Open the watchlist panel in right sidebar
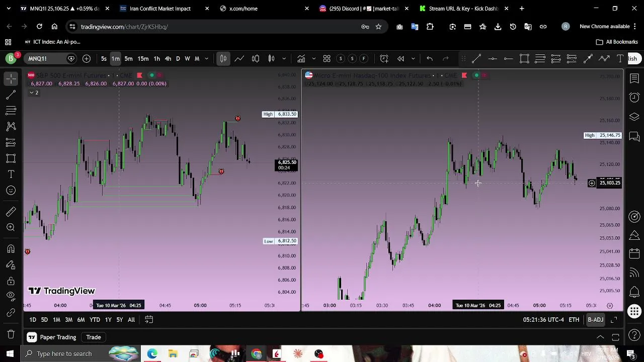This screenshot has width=644, height=362. [634, 78]
